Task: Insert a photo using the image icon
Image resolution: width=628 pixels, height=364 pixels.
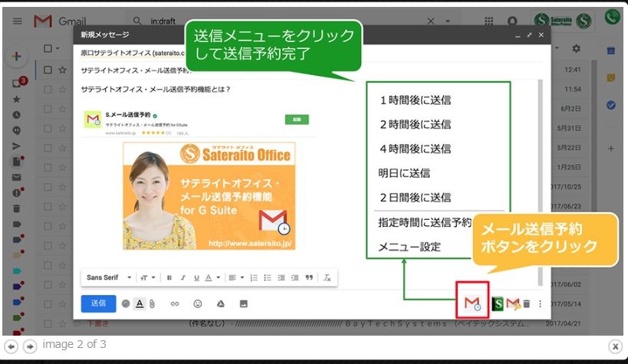Action: (x=244, y=304)
